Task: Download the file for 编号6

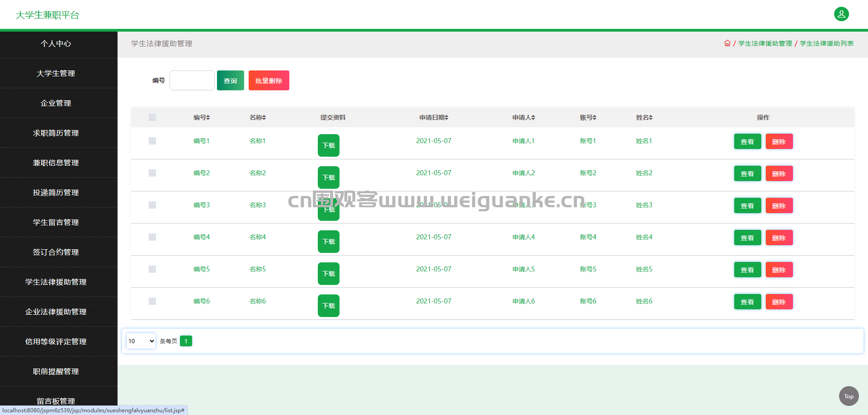Action: point(329,306)
